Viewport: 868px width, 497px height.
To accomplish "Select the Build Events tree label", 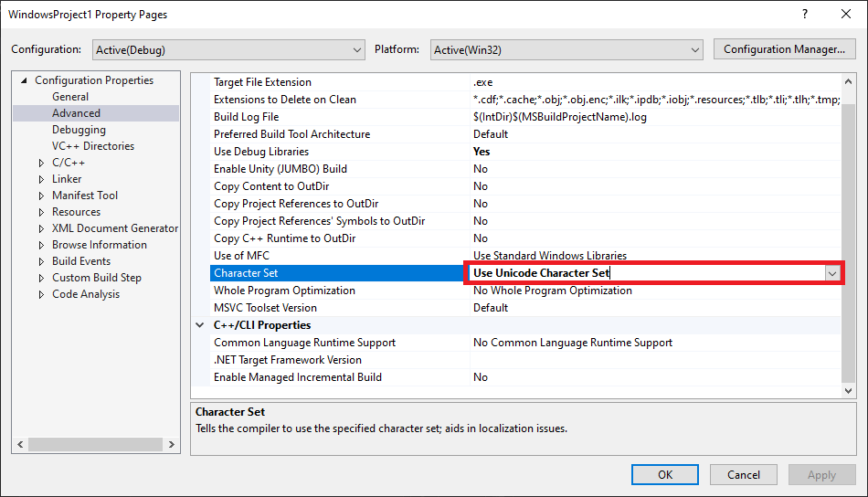I will (81, 261).
